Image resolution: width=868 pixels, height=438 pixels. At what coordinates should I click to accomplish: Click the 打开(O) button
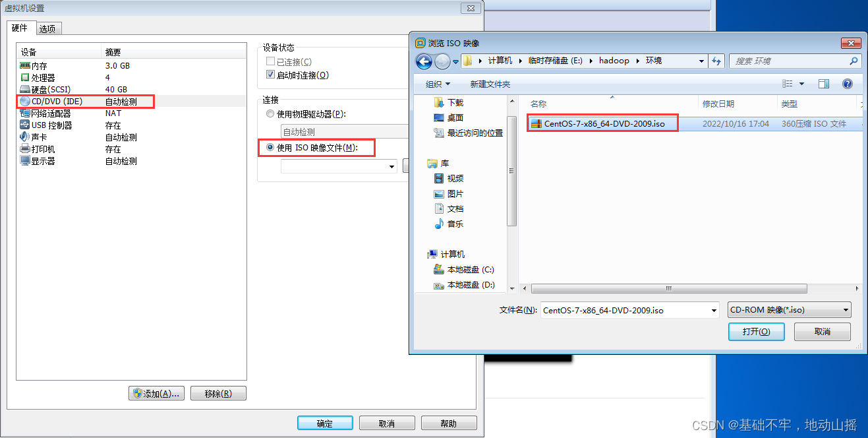(x=756, y=332)
